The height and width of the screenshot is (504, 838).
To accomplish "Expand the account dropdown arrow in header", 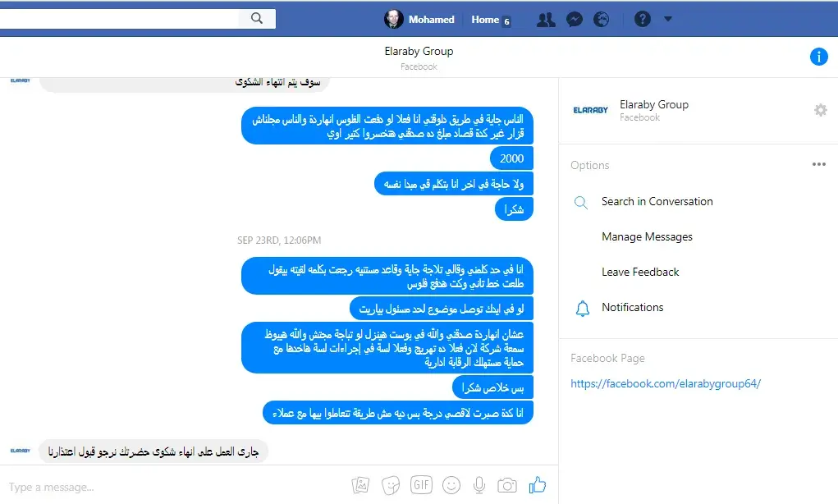I will point(668,19).
